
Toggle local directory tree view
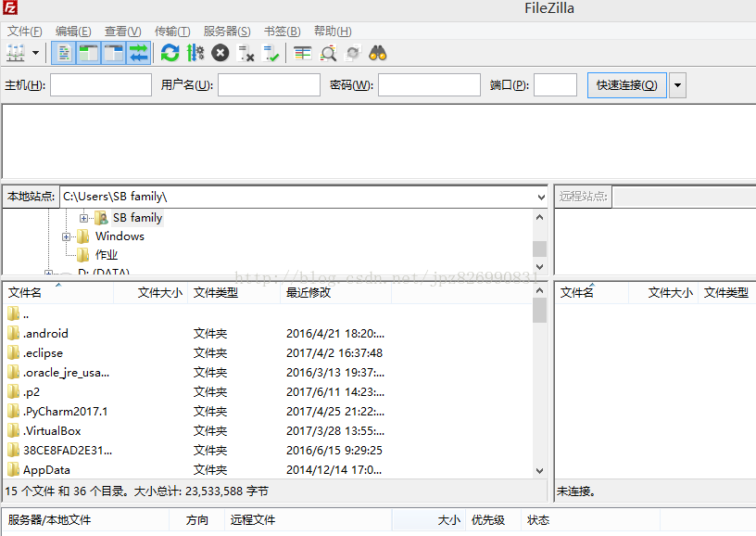(89, 53)
